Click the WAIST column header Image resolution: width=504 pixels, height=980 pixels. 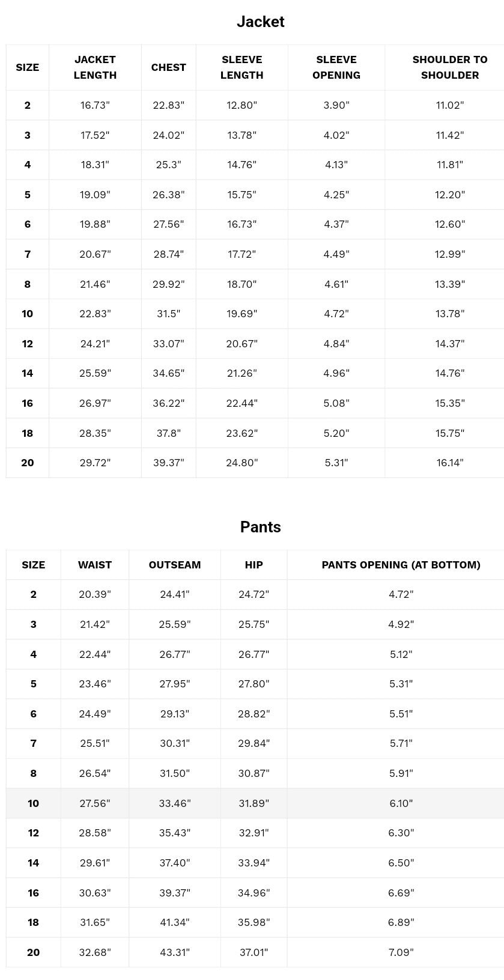(x=95, y=565)
